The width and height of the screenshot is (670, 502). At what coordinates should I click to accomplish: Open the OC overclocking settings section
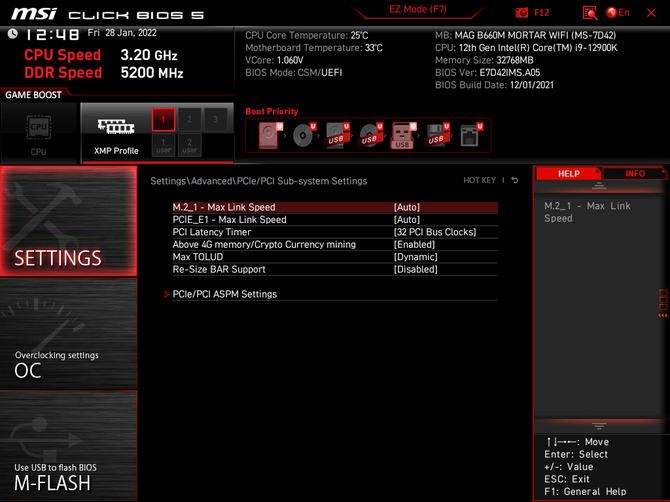coord(69,334)
